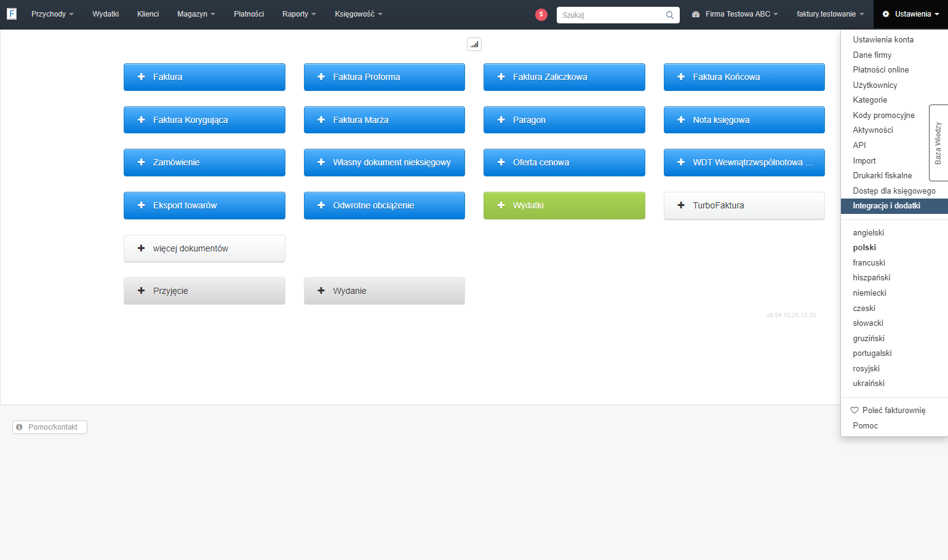
Task: Open Wydatki in the top navigation
Action: (106, 14)
